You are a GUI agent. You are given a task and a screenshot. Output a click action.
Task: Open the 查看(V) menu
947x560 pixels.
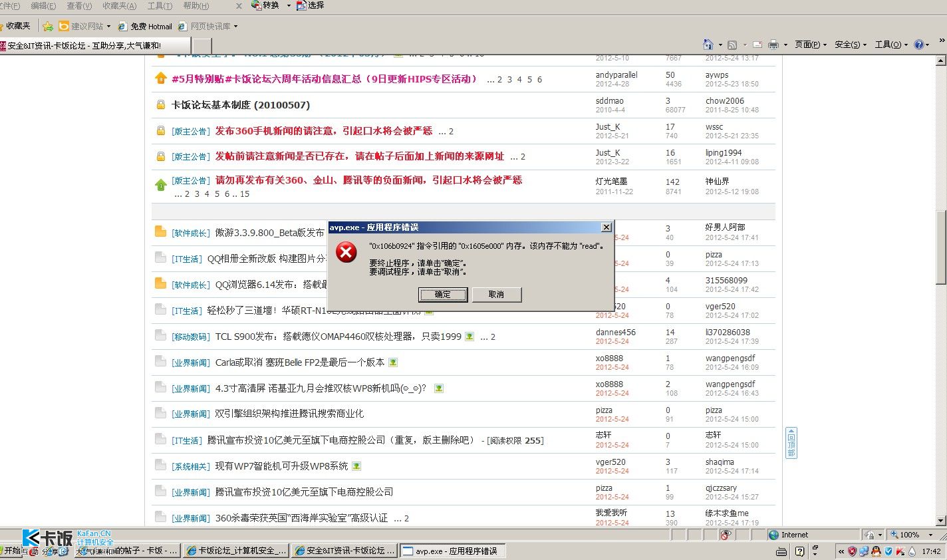click(79, 6)
